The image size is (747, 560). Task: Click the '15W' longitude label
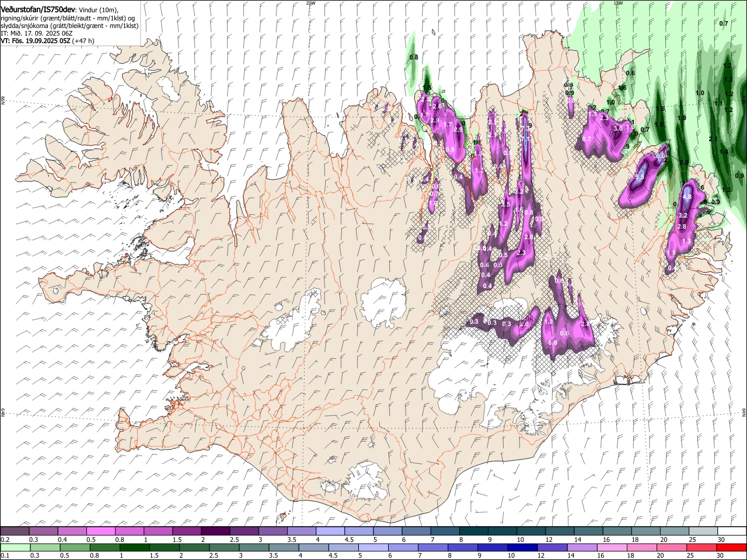point(618,3)
